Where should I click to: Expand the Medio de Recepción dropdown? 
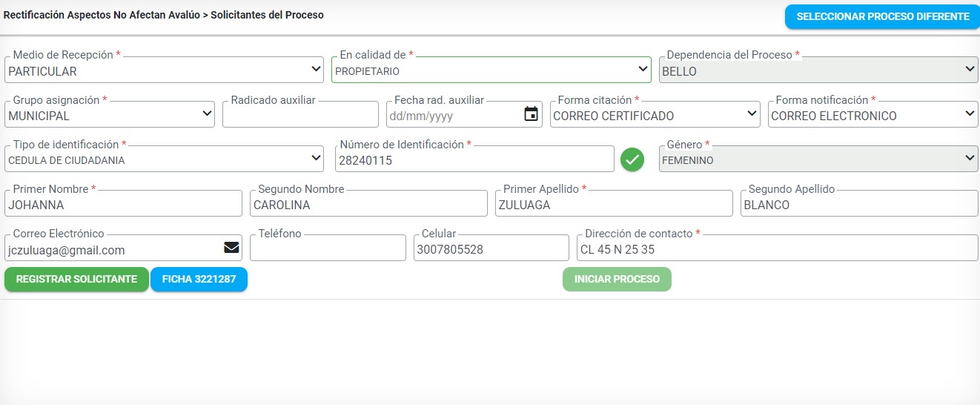coord(164,70)
